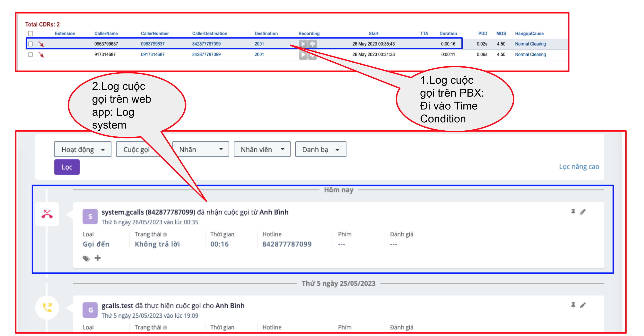Sort by CallerNumber column header
The height and width of the screenshot is (336, 644).
click(155, 34)
